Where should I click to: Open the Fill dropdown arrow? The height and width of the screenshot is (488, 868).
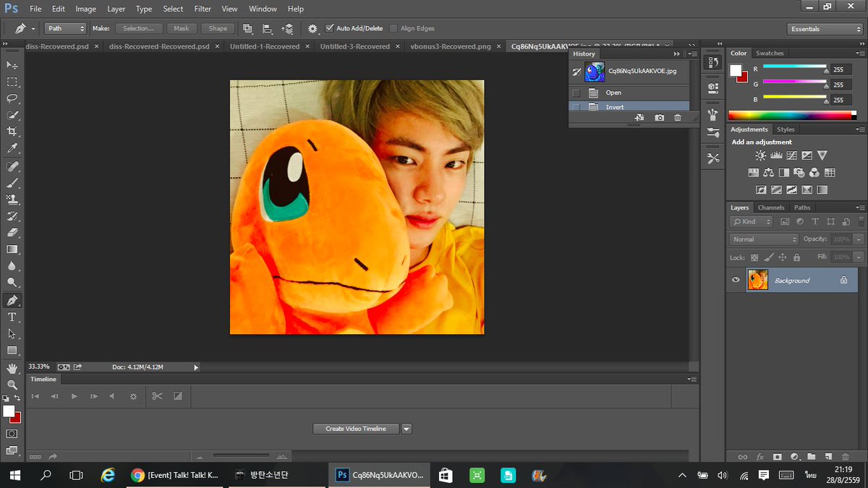tap(859, 257)
